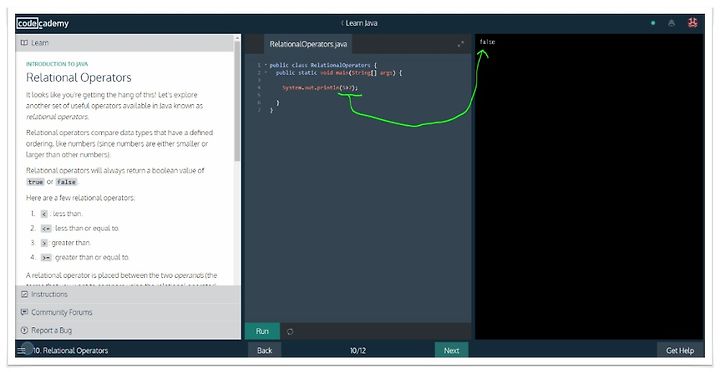Viewport: 720px width, 372px height.
Task: Click the 'greater than or equal to' list item
Action: [85, 258]
